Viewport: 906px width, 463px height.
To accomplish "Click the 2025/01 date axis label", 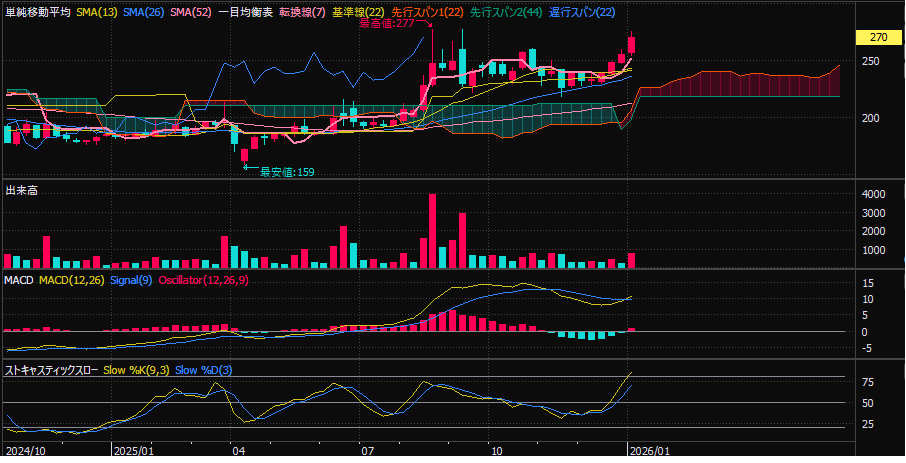I will [132, 451].
